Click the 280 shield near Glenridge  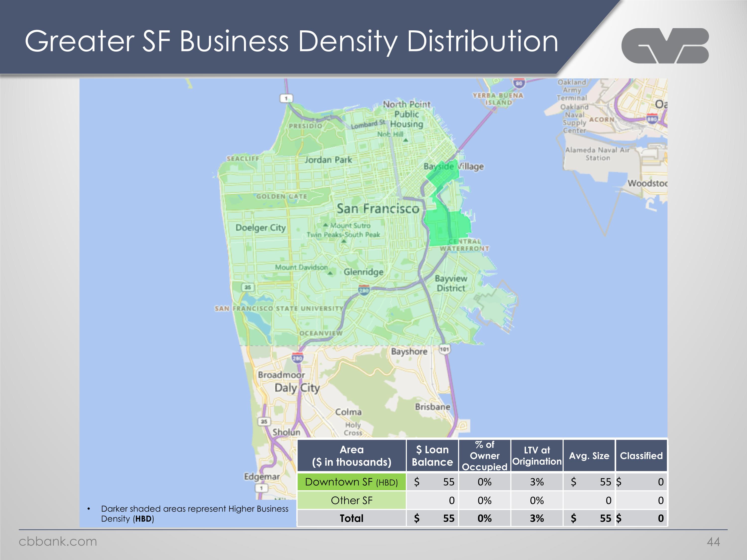(364, 290)
